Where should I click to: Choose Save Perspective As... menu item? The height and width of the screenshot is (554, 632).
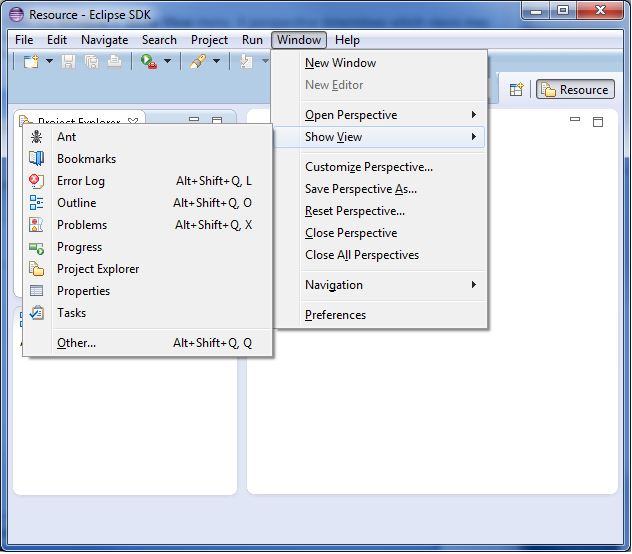tap(379, 189)
